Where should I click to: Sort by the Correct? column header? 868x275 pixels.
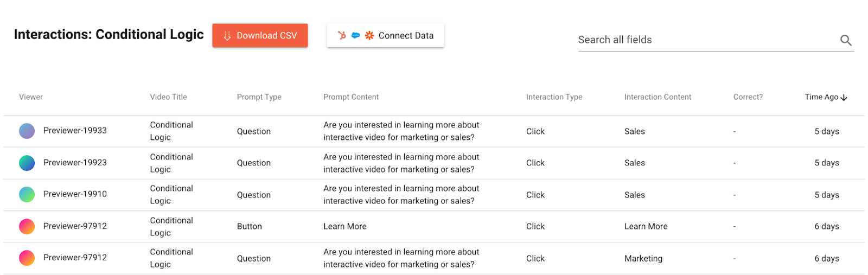click(x=748, y=97)
